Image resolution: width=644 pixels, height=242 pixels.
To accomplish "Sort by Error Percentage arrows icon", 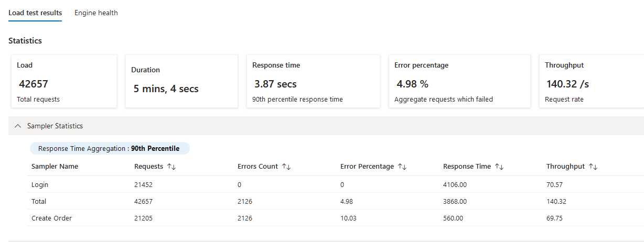I will (x=402, y=167).
